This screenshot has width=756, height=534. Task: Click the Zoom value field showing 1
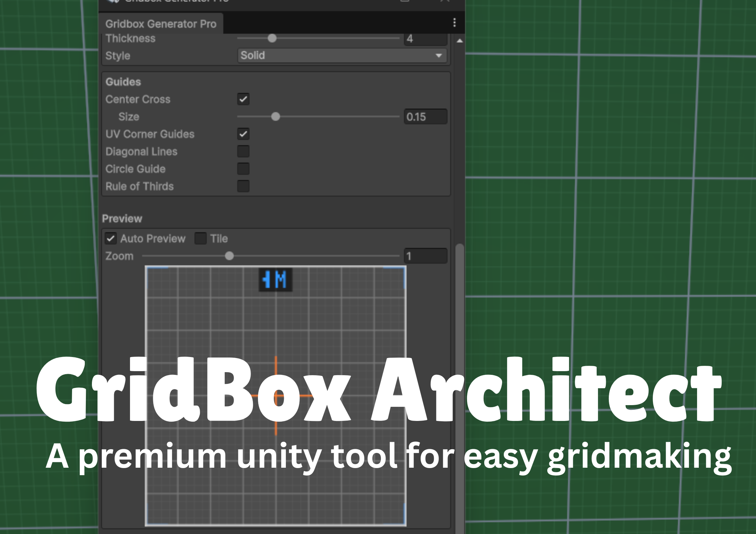pos(426,256)
